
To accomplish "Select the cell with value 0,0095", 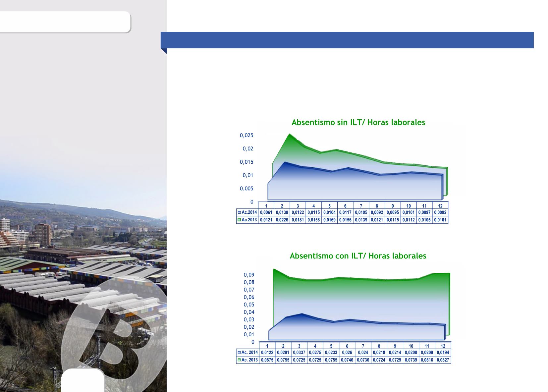I will 393,212.
